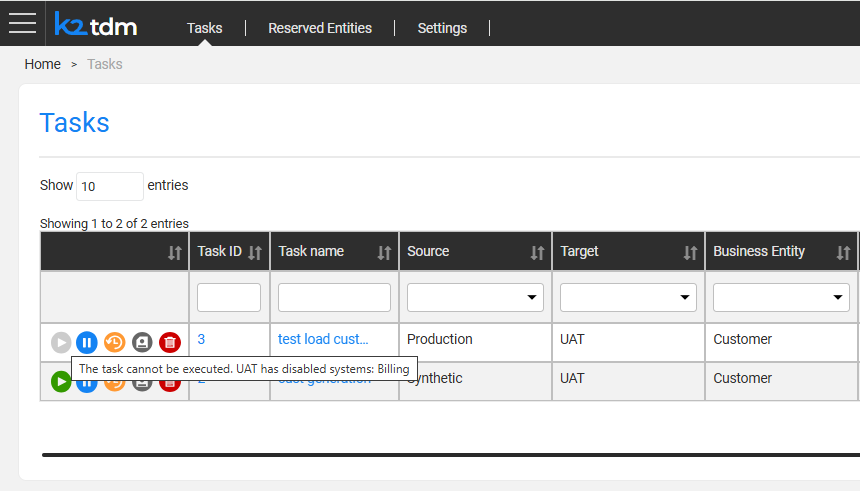The height and width of the screenshot is (491, 860).
Task: Click the K2 TDM logo
Action: 96,24
